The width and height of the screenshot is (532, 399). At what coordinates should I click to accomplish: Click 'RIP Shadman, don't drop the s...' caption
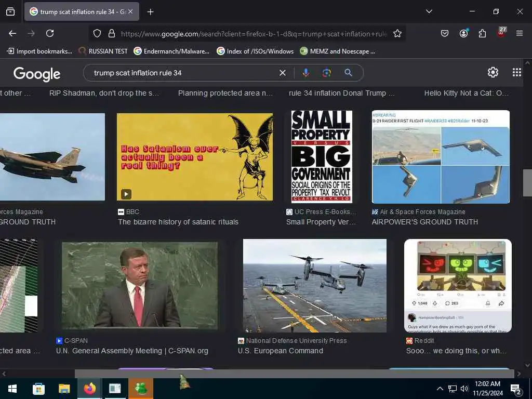[104, 93]
